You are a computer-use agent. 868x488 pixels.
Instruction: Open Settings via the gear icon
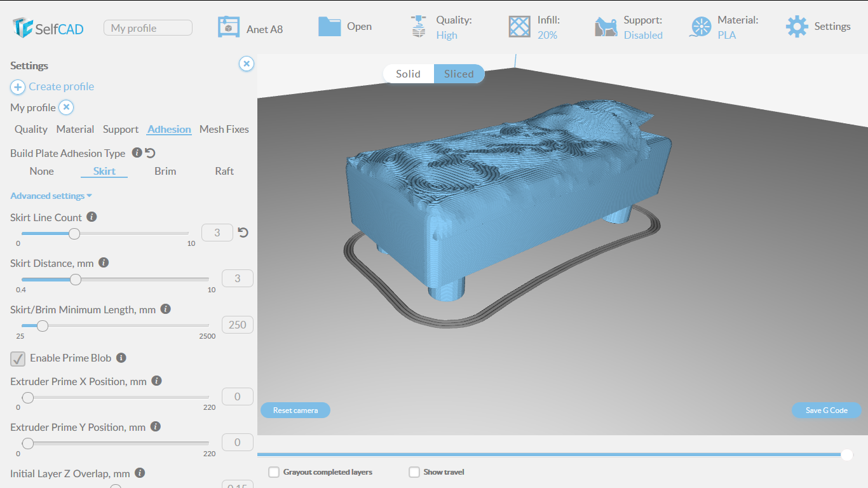pos(797,27)
